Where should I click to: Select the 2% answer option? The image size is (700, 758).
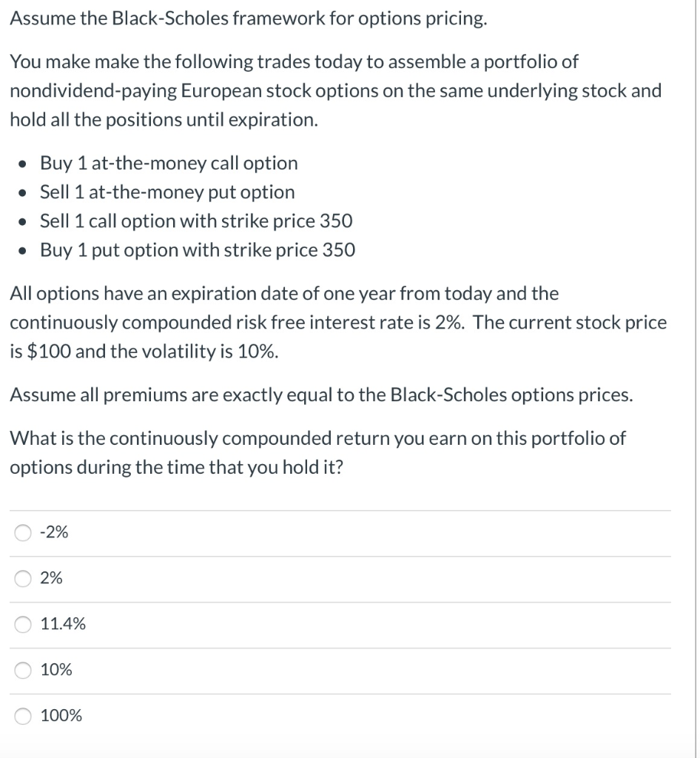click(22, 578)
